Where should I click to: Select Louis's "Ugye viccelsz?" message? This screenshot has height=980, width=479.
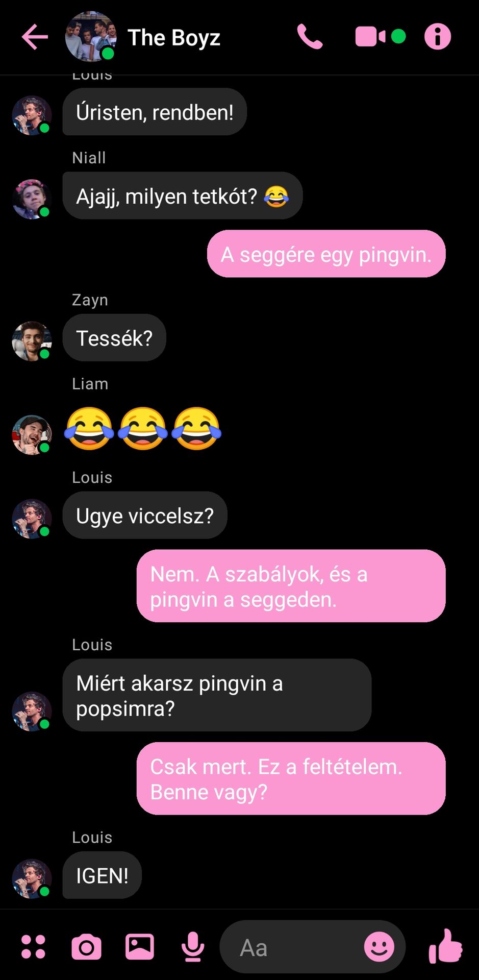tap(145, 515)
